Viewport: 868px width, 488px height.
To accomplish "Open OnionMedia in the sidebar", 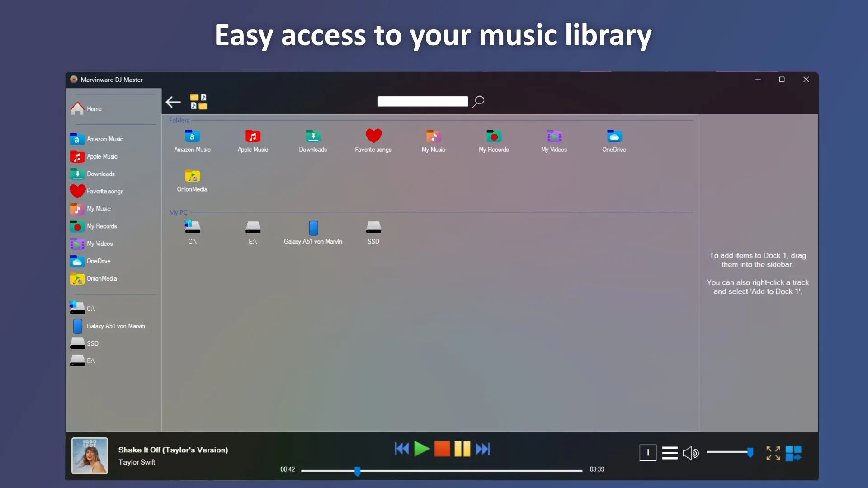I will (94, 279).
